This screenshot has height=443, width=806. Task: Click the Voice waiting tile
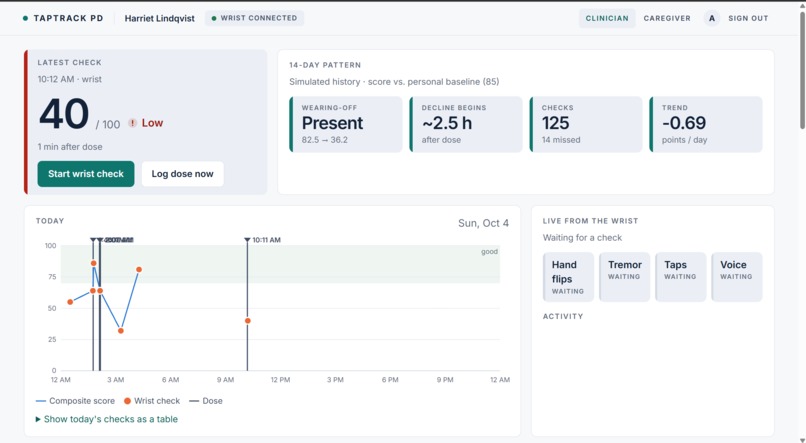click(736, 276)
